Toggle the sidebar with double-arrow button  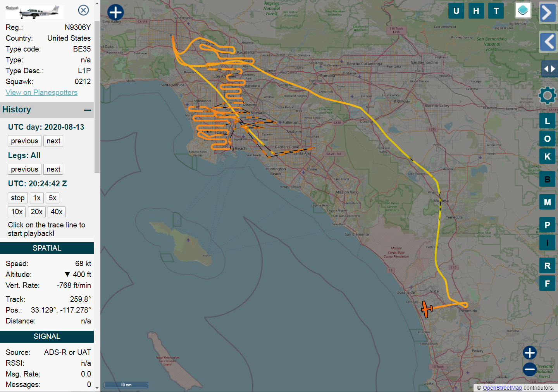click(549, 69)
